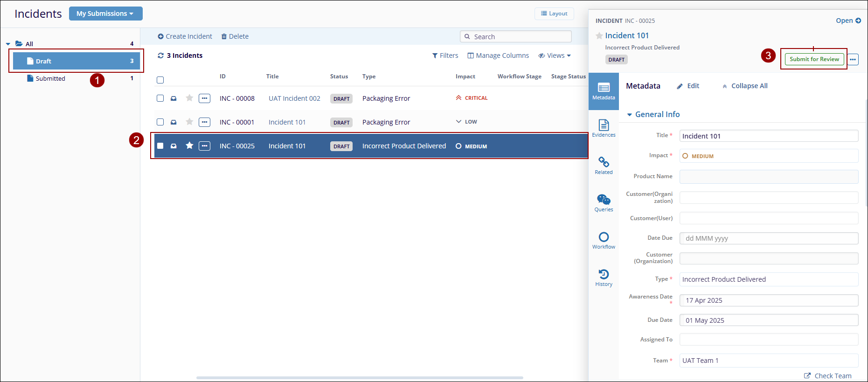Tick the checkbox for INC - 00001

[x=160, y=122]
